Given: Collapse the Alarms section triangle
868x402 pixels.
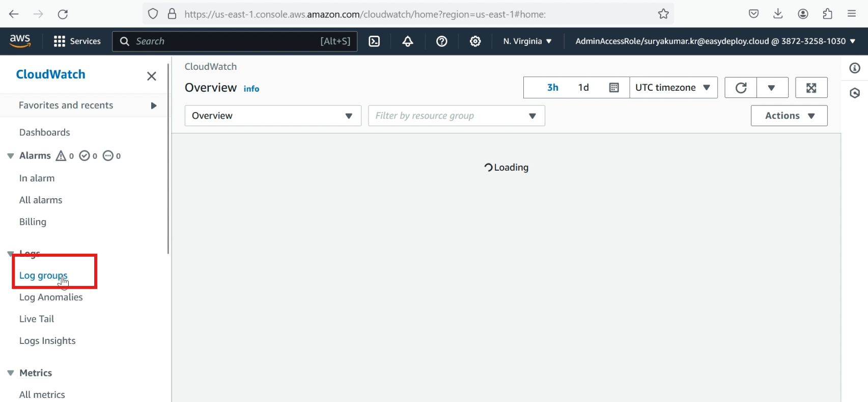Looking at the screenshot, I should pos(10,156).
